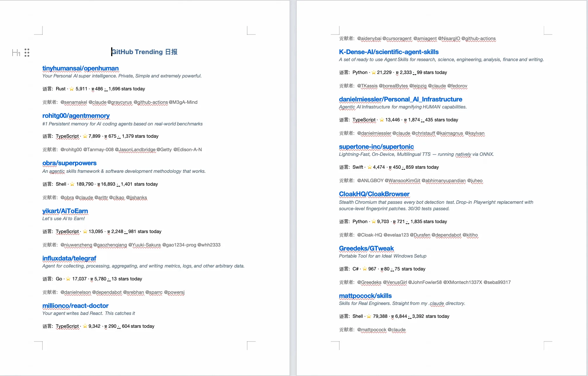Click the stats line showing "435 stars today"
588x376 pixels.
[398, 120]
